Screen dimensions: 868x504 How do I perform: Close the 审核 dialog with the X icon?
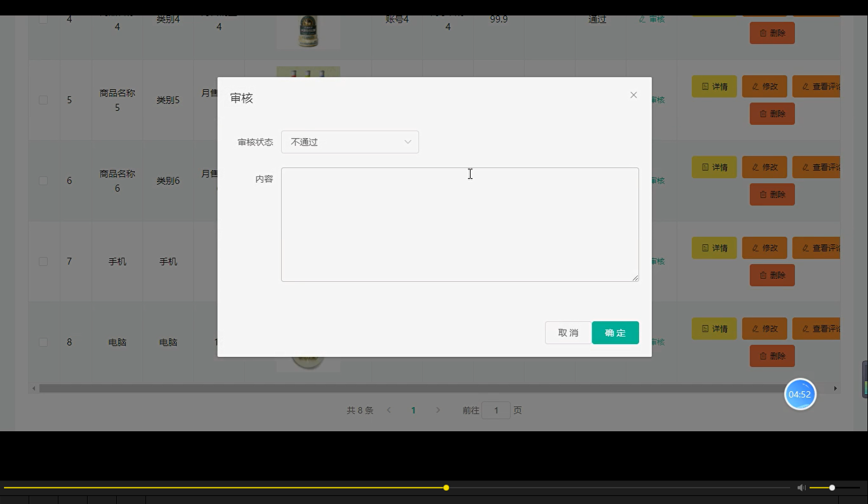pos(633,95)
